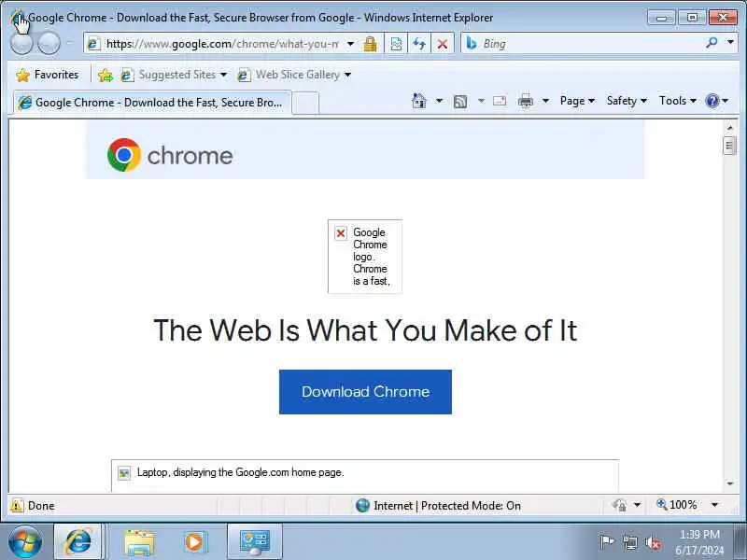Viewport: 747px width, 560px height.
Task: Toggle Compatibility View icon
Action: pyautogui.click(x=396, y=44)
